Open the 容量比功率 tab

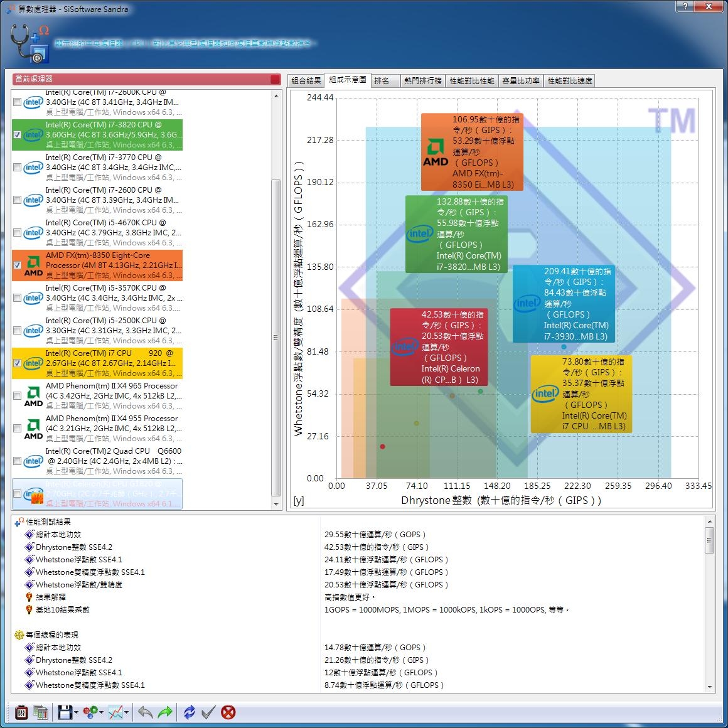[x=521, y=81]
